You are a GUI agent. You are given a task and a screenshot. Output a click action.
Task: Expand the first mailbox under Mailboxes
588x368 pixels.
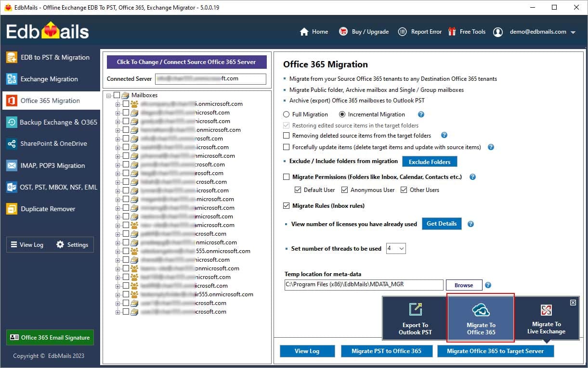point(118,104)
